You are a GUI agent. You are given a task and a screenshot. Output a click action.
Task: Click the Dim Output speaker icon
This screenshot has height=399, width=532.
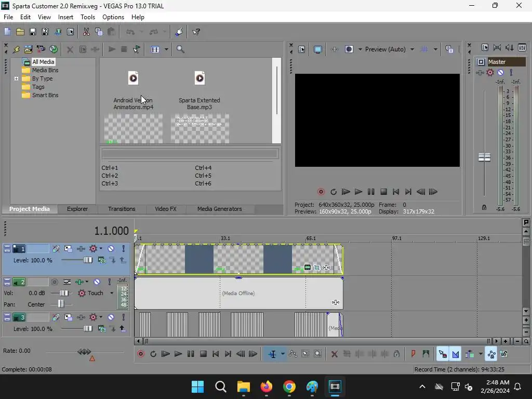[x=510, y=47]
